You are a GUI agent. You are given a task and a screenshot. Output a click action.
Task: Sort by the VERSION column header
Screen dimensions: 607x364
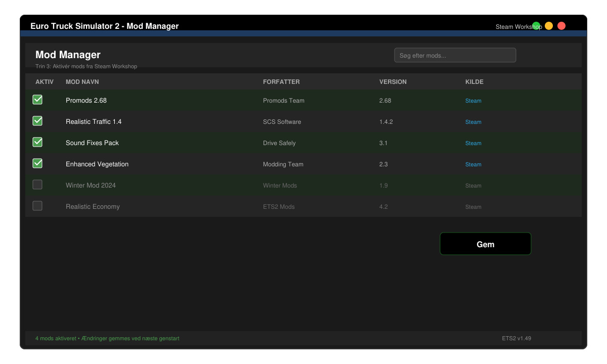pos(393,82)
